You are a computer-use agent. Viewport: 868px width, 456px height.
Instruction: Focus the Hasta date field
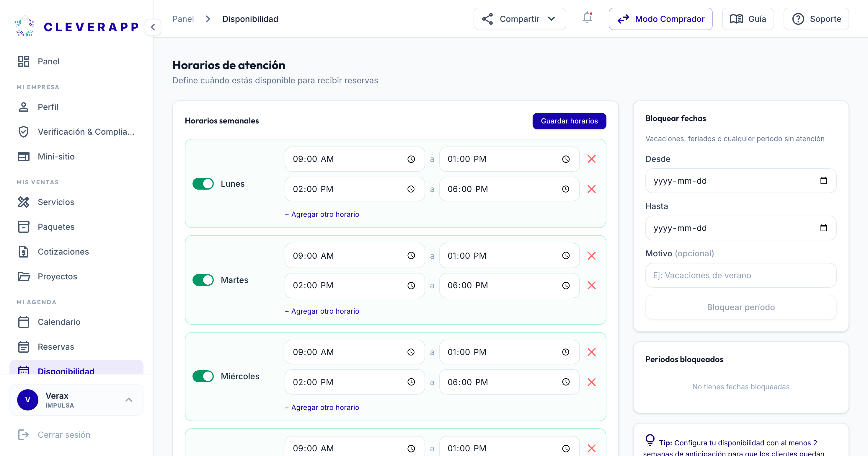tap(741, 228)
